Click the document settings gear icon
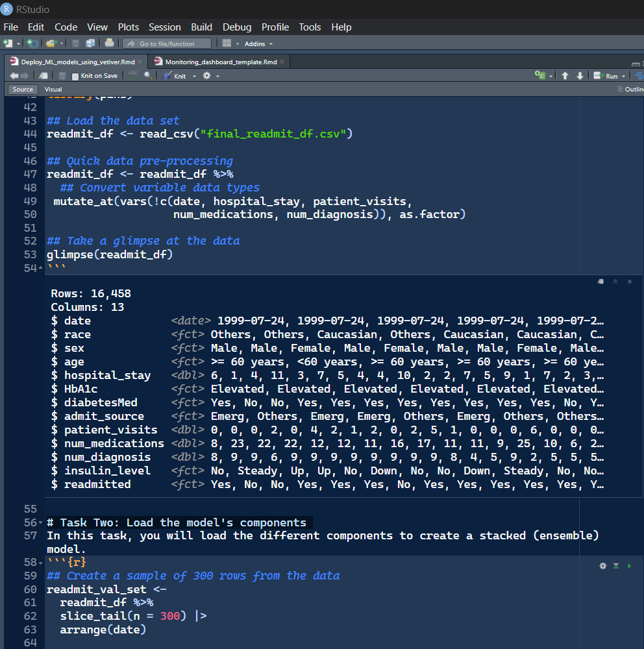The image size is (644, 649). click(206, 75)
